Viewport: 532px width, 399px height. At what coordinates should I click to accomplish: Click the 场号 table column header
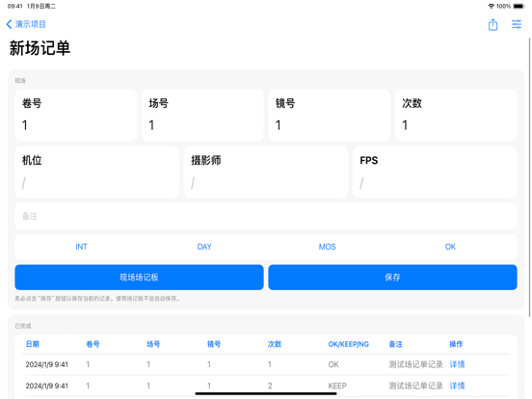coord(153,344)
